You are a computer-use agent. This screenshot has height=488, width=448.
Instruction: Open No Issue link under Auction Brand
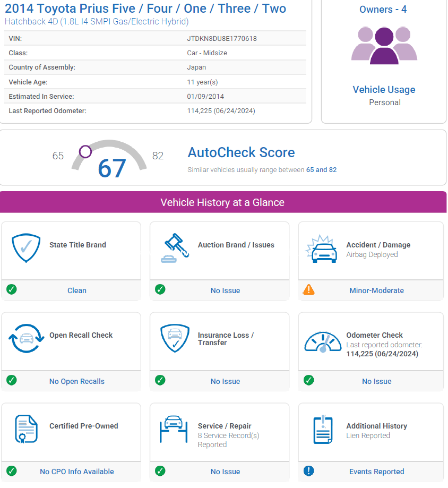coord(225,290)
